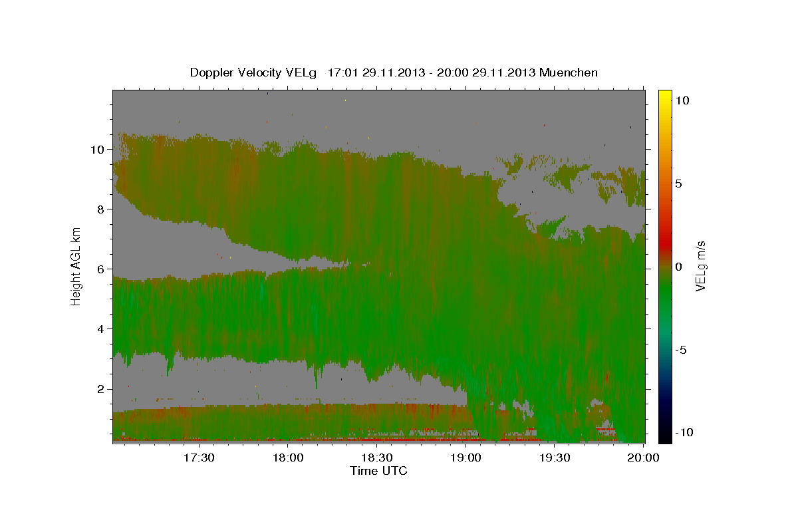Click the height tick label 6
Screen dimensions: 798x532
tap(101, 269)
